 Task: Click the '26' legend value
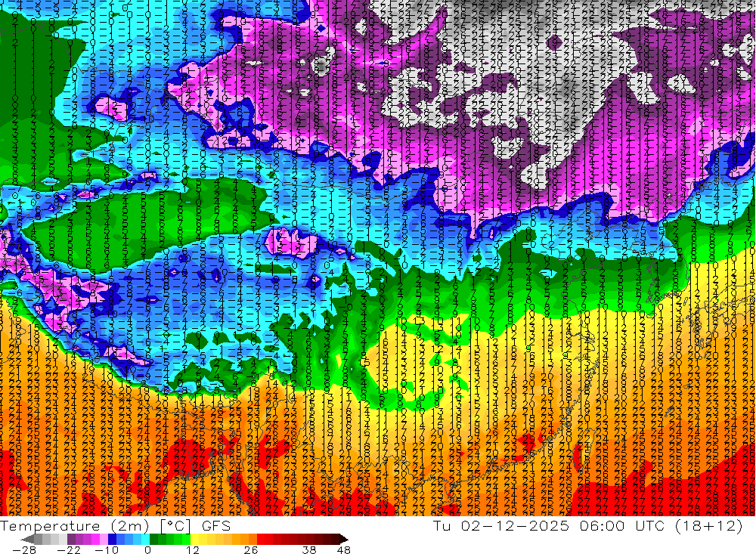tap(251, 550)
